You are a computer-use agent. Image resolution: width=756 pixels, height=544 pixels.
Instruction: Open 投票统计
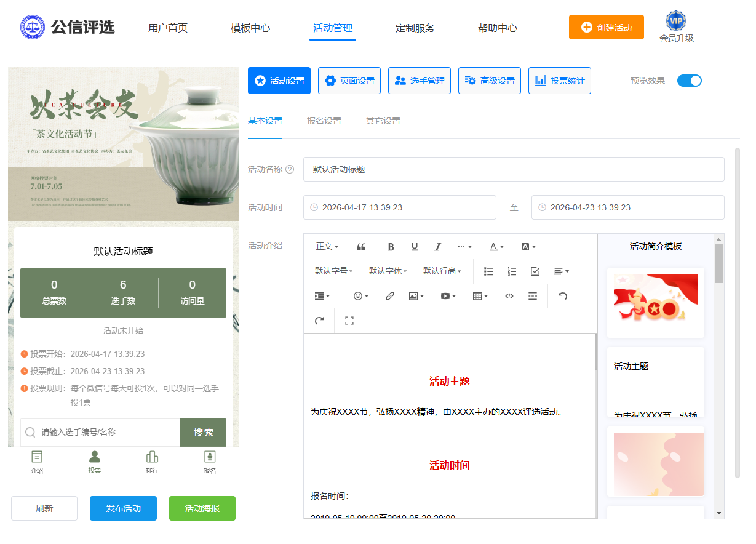point(560,81)
